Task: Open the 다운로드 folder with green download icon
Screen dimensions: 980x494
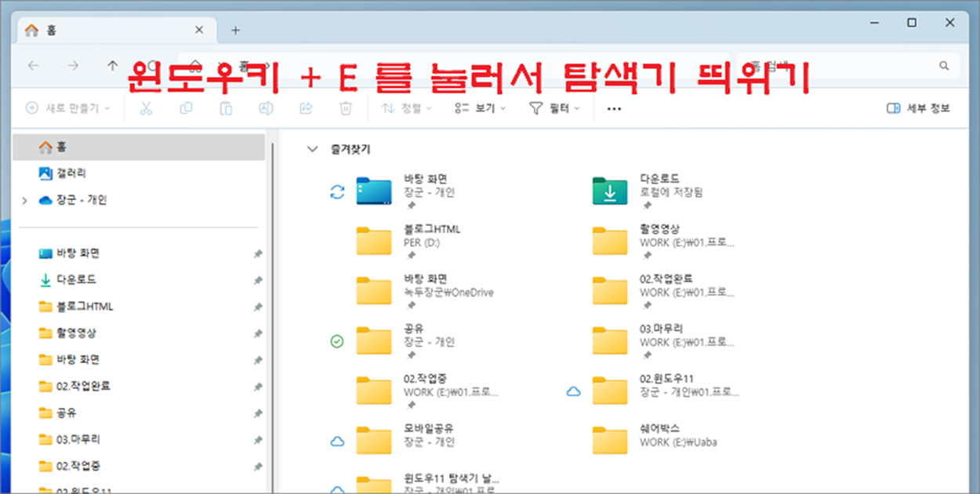Action: tap(609, 191)
